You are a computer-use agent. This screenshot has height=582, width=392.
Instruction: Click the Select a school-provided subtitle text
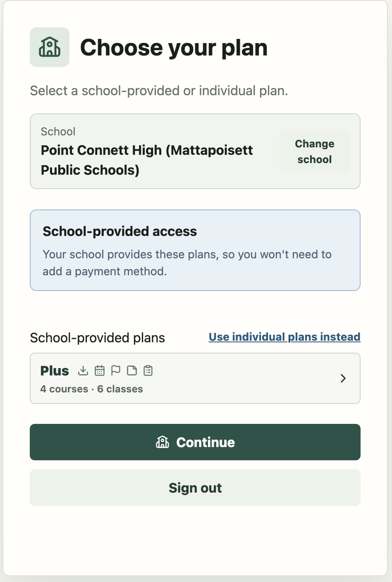159,91
